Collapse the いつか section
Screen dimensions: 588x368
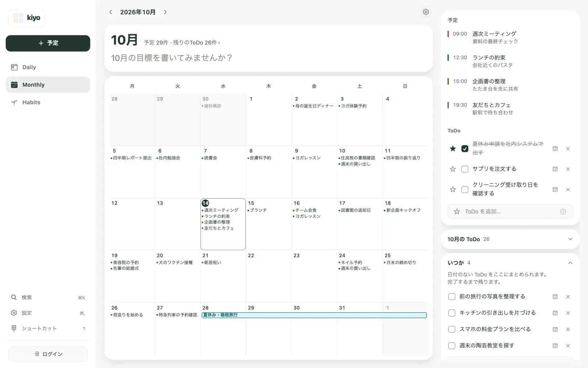tap(510, 263)
